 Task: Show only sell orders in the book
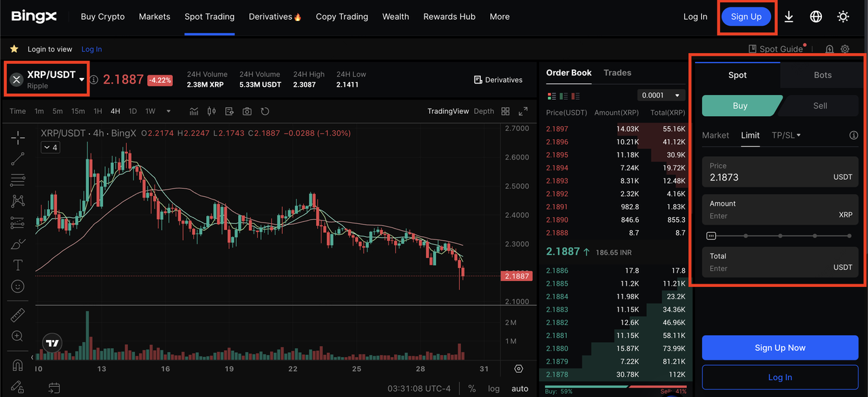point(575,96)
